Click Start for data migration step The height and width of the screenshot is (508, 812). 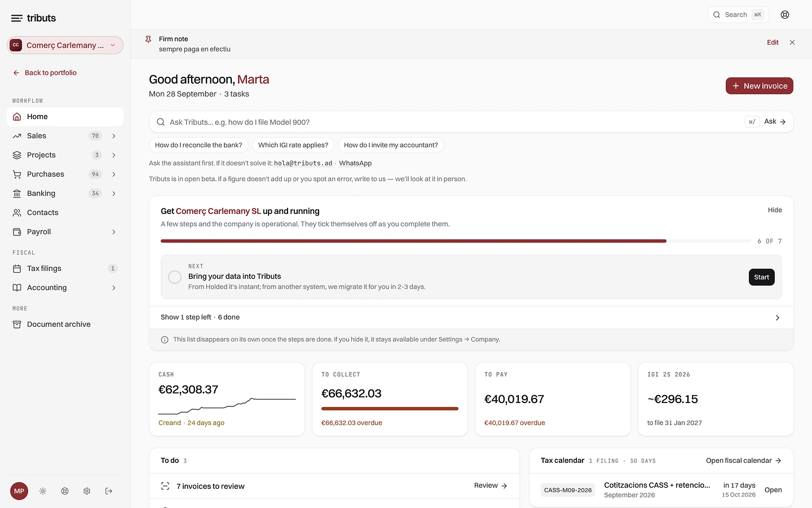[x=761, y=277]
